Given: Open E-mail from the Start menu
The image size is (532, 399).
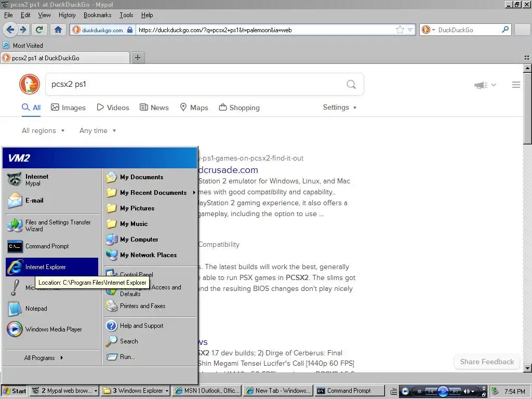Looking at the screenshot, I should [52, 200].
